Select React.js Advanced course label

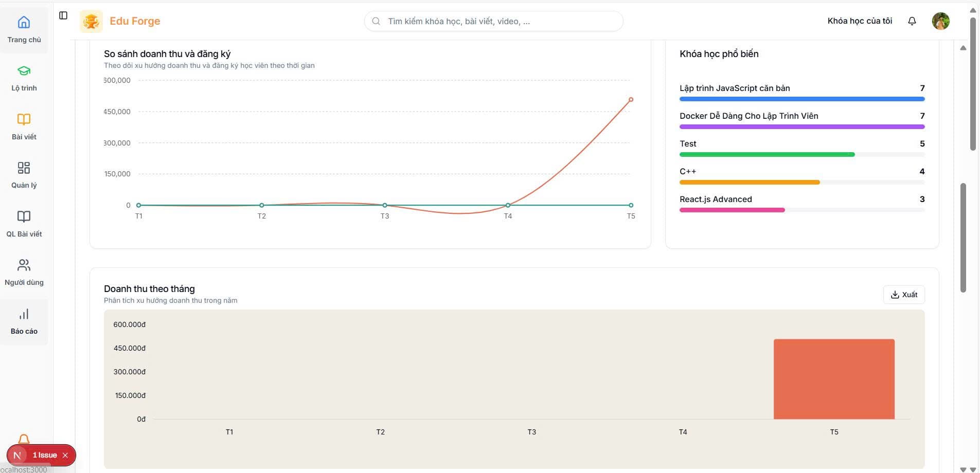tap(716, 199)
